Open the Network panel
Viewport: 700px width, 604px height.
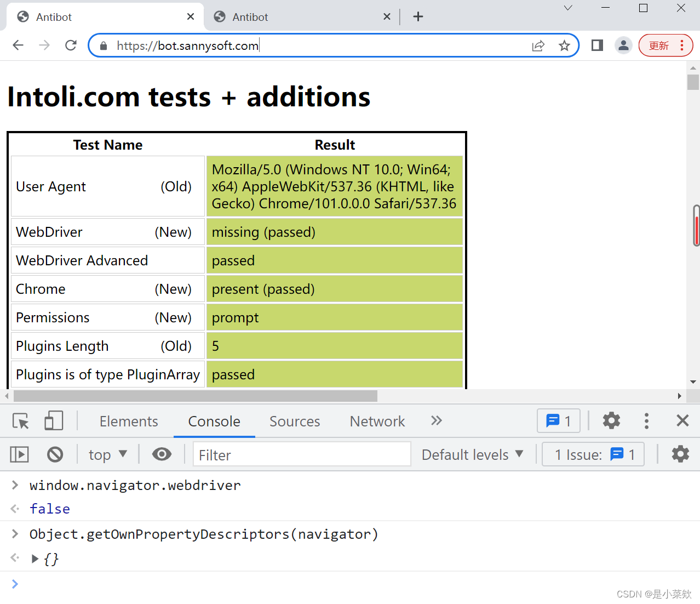377,421
